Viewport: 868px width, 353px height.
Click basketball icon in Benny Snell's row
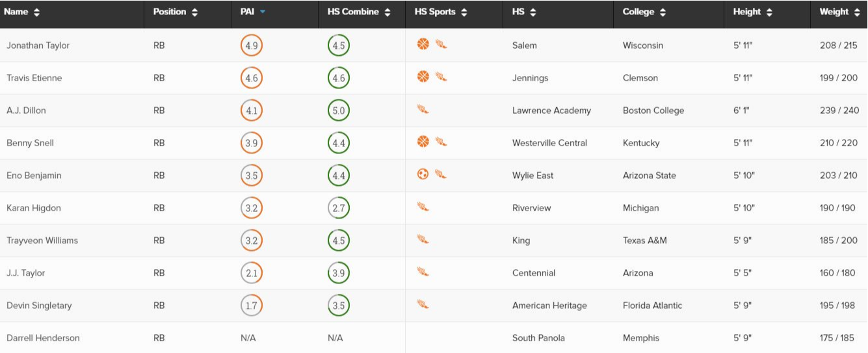(423, 142)
